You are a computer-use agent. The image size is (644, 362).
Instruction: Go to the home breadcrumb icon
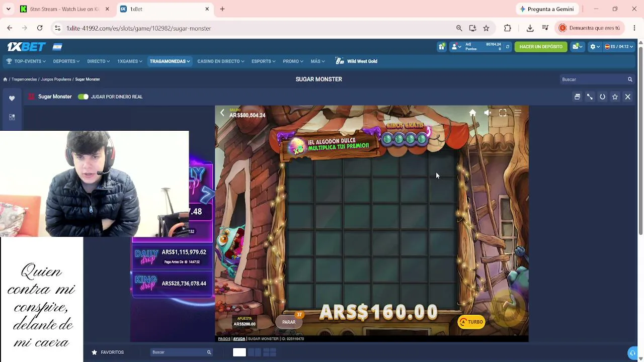5,79
